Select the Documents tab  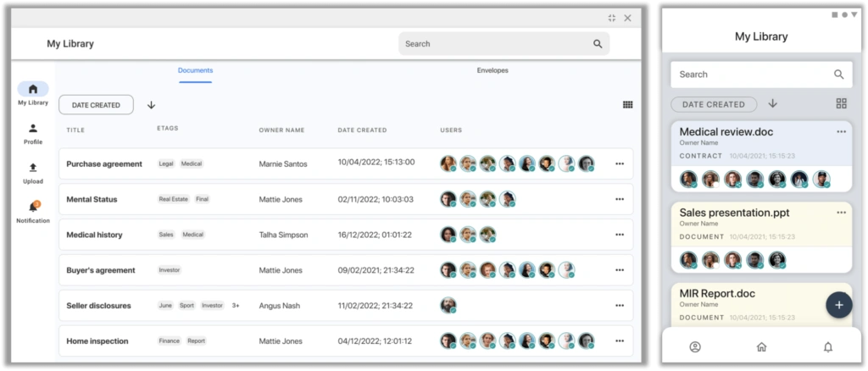click(196, 71)
